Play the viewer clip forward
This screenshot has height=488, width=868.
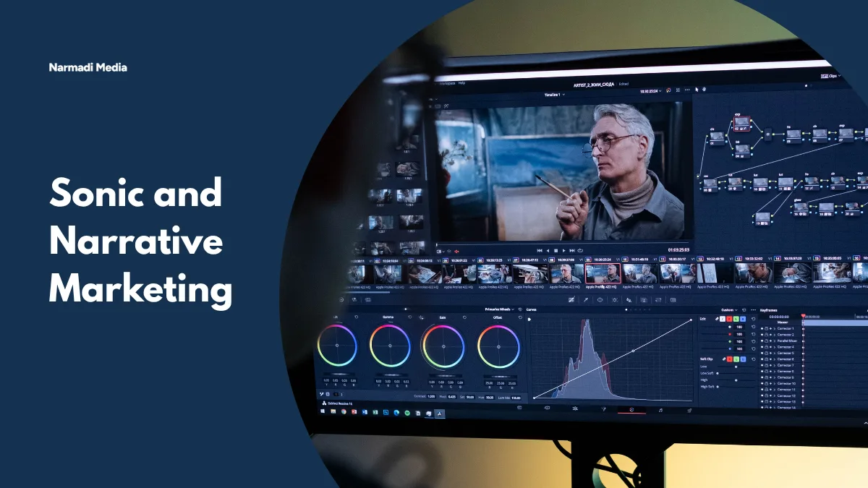pyautogui.click(x=563, y=250)
